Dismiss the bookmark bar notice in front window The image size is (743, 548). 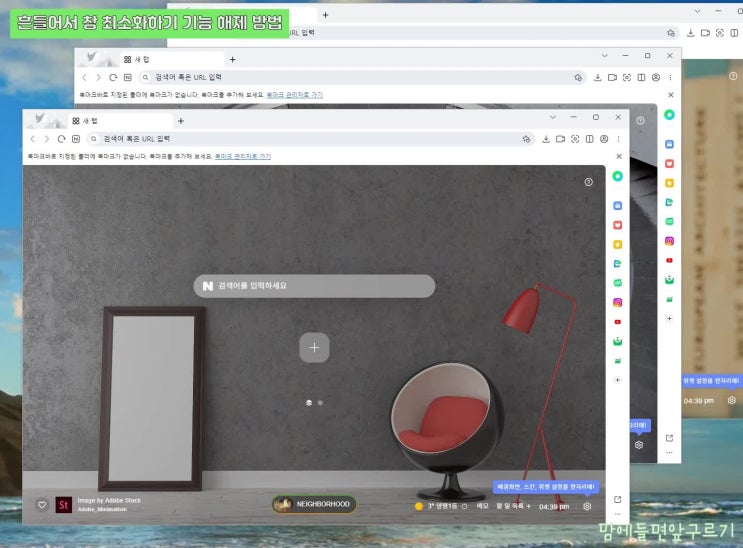click(x=619, y=156)
